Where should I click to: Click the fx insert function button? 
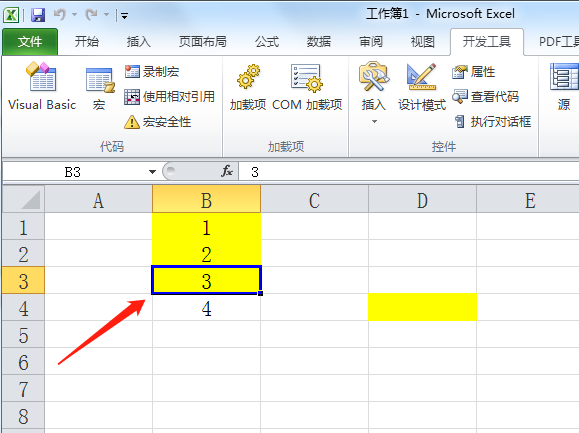[x=226, y=171]
